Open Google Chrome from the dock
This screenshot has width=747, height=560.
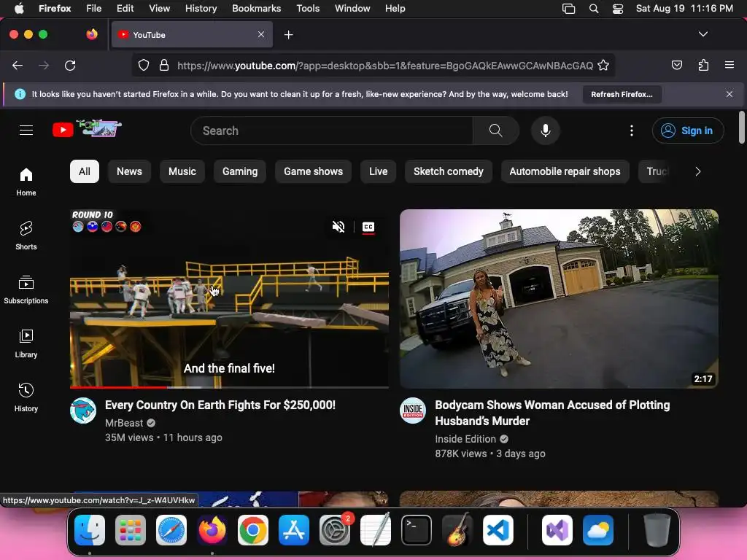coord(253,530)
